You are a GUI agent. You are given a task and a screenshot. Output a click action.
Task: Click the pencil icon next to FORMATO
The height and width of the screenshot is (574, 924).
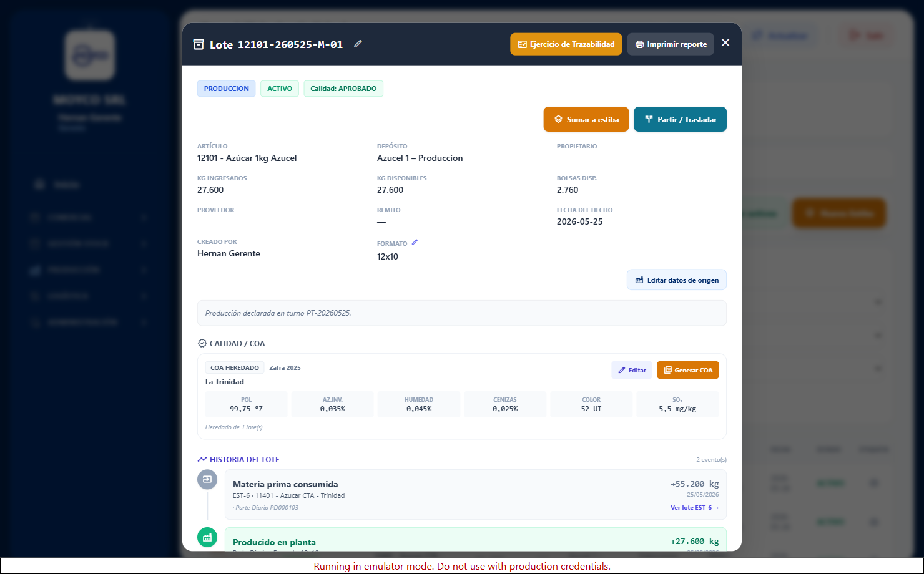(x=415, y=243)
